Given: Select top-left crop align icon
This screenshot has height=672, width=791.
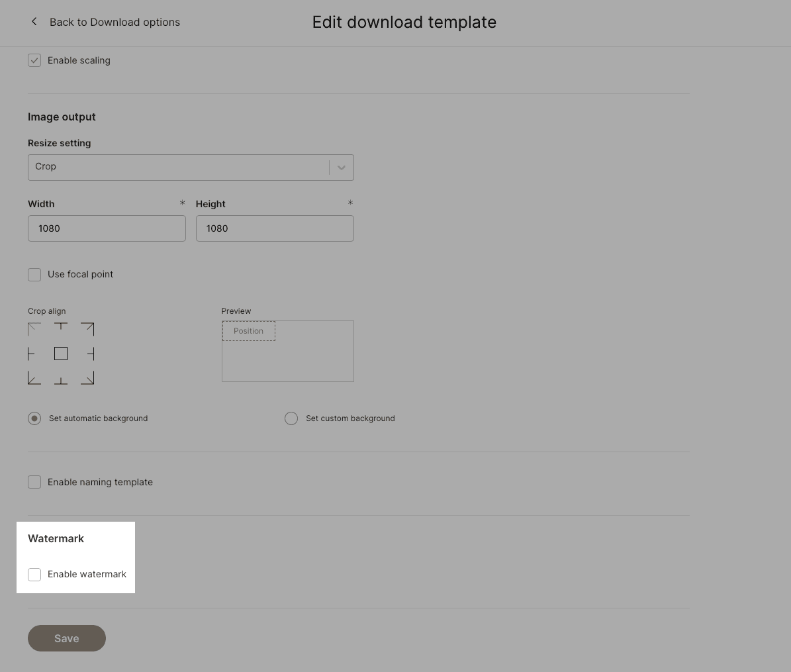Looking at the screenshot, I should pos(34,329).
